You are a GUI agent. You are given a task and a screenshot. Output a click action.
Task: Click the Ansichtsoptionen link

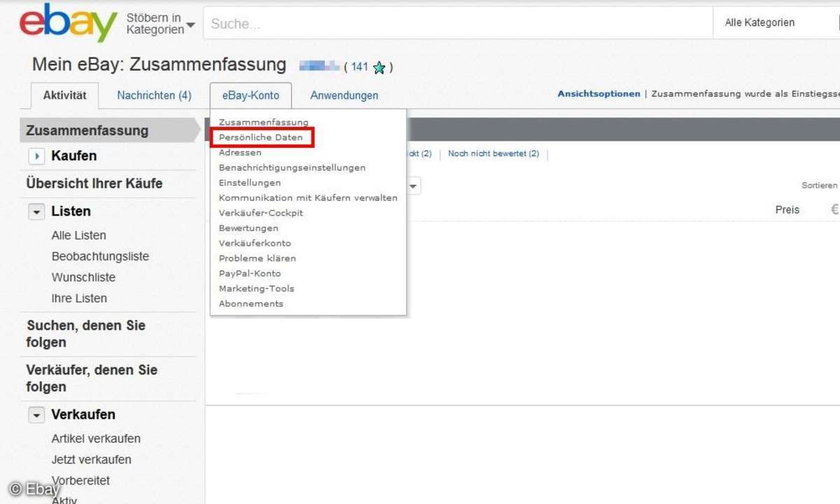click(598, 94)
